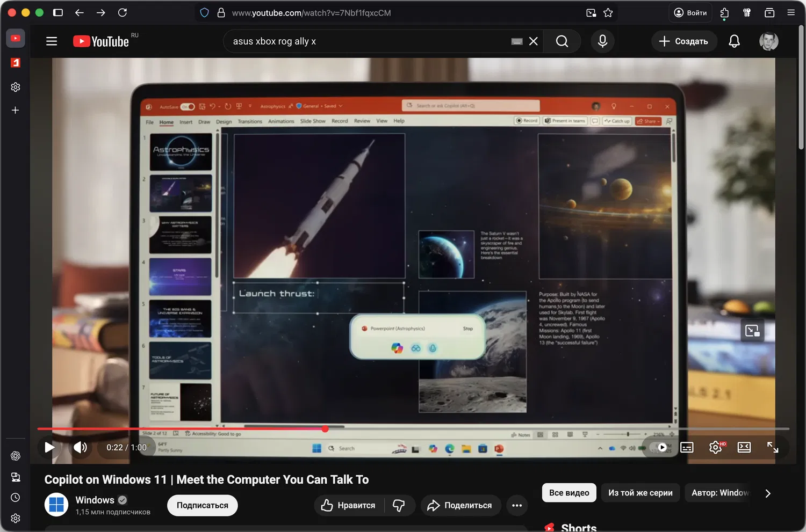
Task: Like the video with Нравится
Action: 349,505
